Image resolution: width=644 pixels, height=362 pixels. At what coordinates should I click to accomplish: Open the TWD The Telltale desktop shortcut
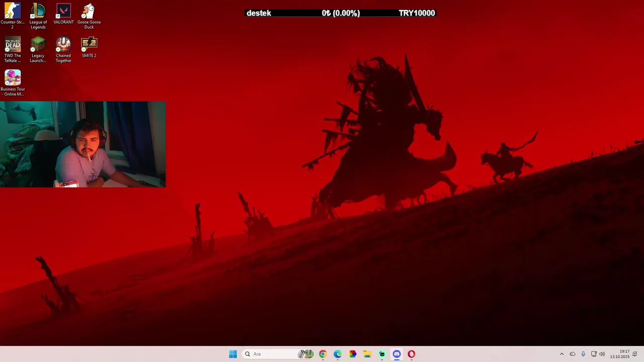(x=13, y=50)
